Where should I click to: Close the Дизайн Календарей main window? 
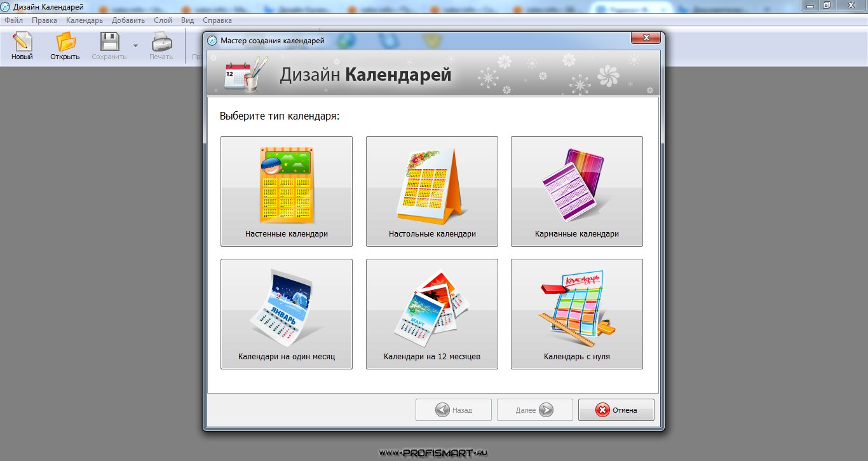point(850,5)
